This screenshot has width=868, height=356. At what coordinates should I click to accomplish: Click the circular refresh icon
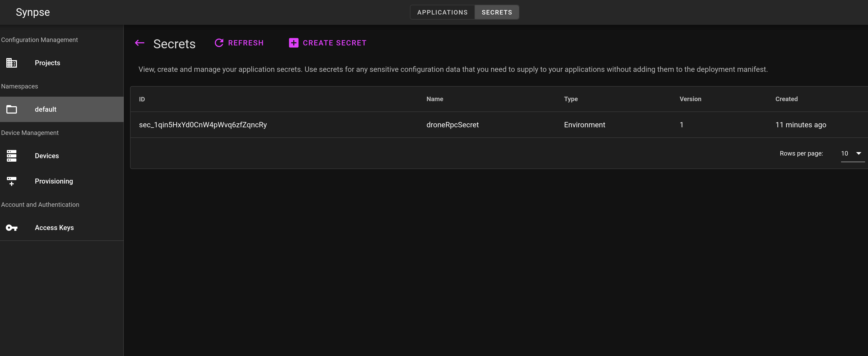point(219,43)
